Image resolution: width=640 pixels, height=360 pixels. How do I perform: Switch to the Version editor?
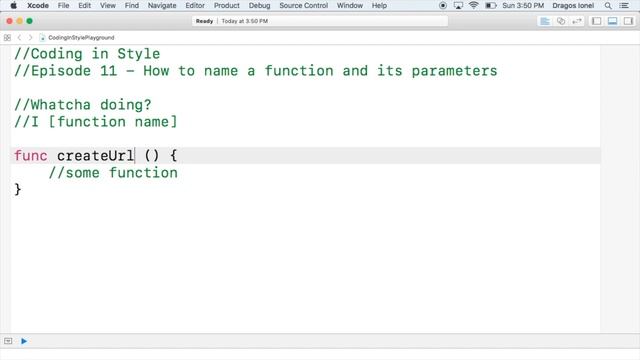[577, 21]
